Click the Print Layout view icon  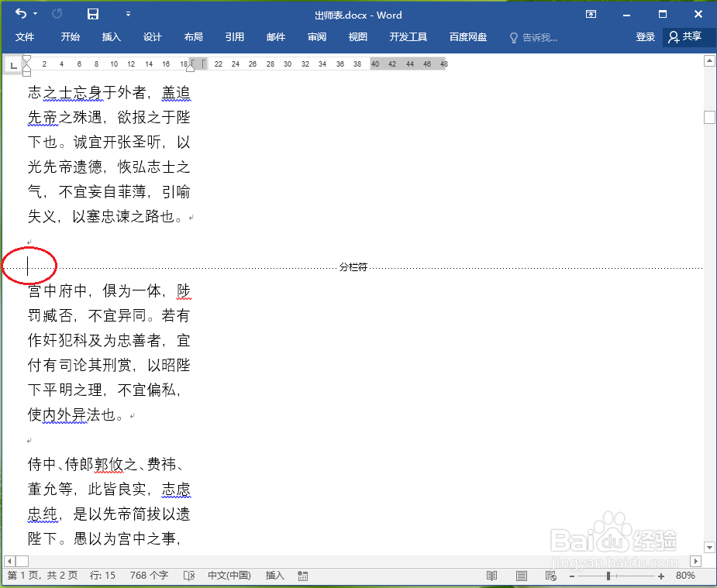coord(521,576)
